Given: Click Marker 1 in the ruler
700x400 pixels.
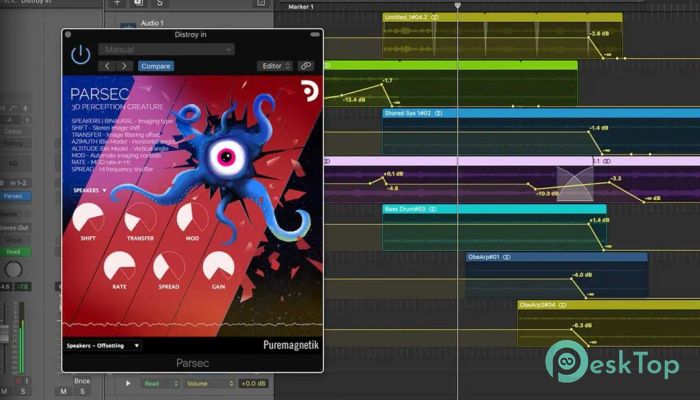Looking at the screenshot, I should point(301,7).
